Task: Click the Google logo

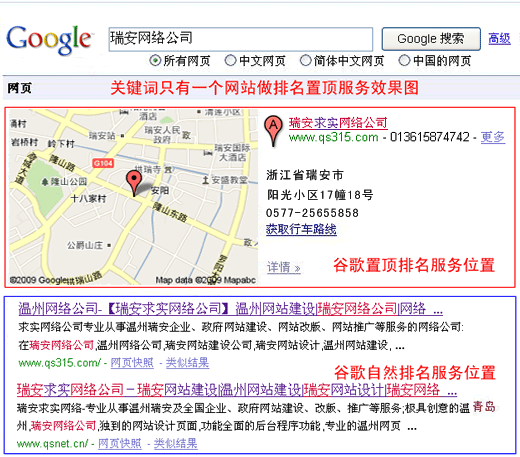Action: [x=49, y=40]
